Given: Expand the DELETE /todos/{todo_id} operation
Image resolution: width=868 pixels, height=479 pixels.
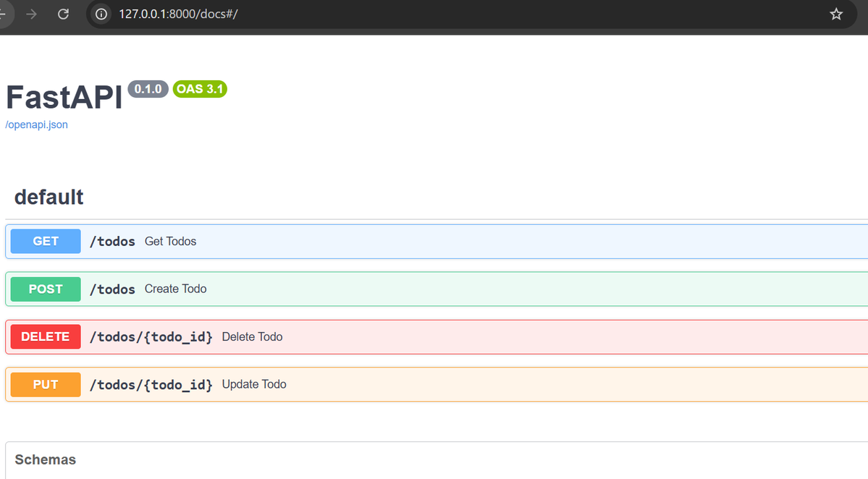Looking at the screenshot, I should click(x=437, y=337).
